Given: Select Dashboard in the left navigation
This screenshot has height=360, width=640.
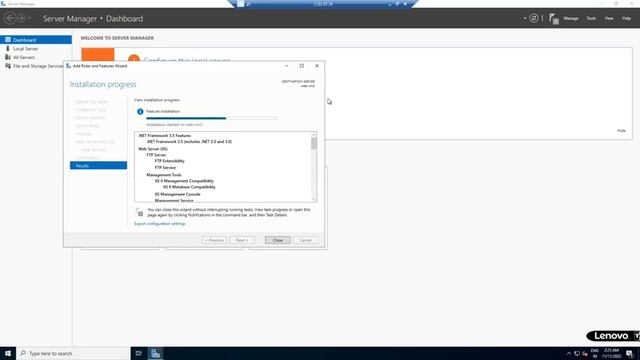Looking at the screenshot, I should (36, 40).
